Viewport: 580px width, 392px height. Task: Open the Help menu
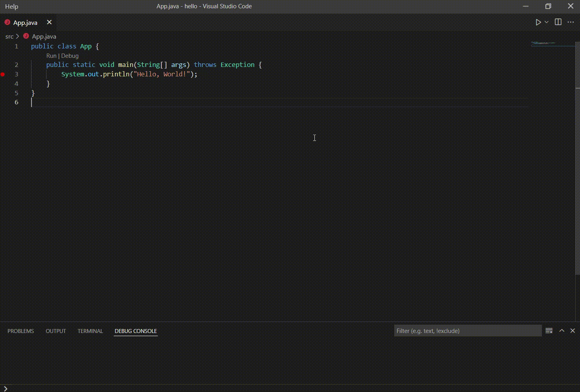click(11, 6)
